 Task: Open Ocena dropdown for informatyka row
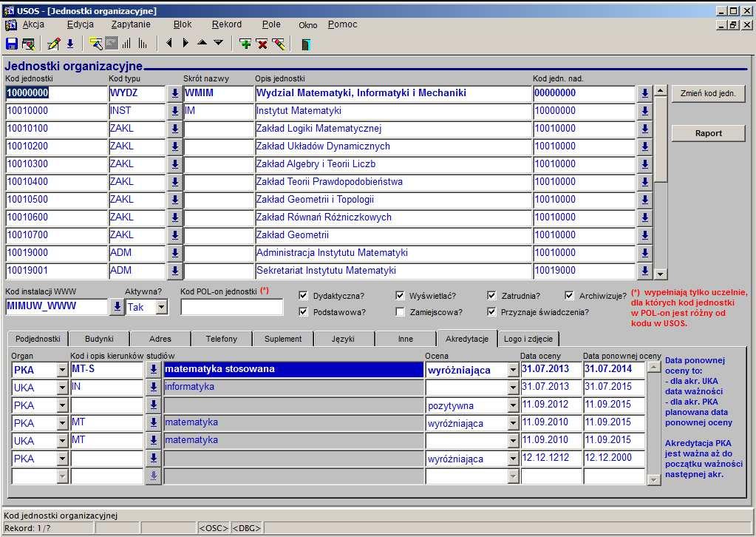(514, 388)
